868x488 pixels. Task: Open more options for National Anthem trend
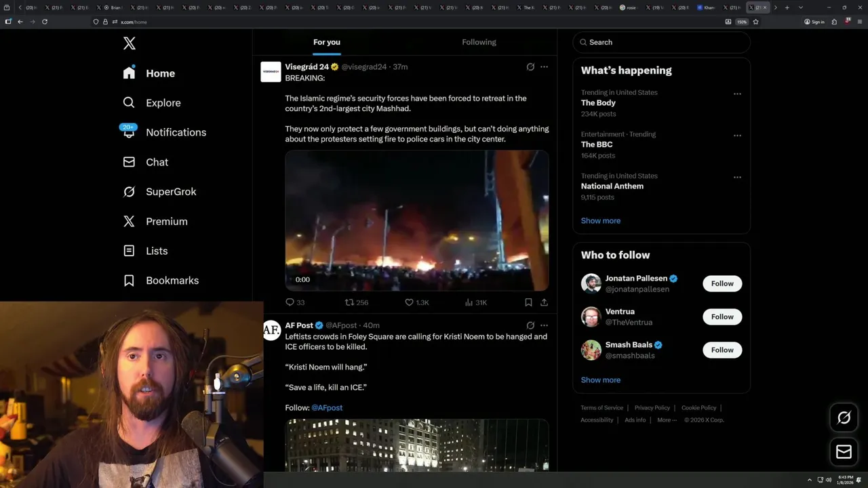click(737, 177)
